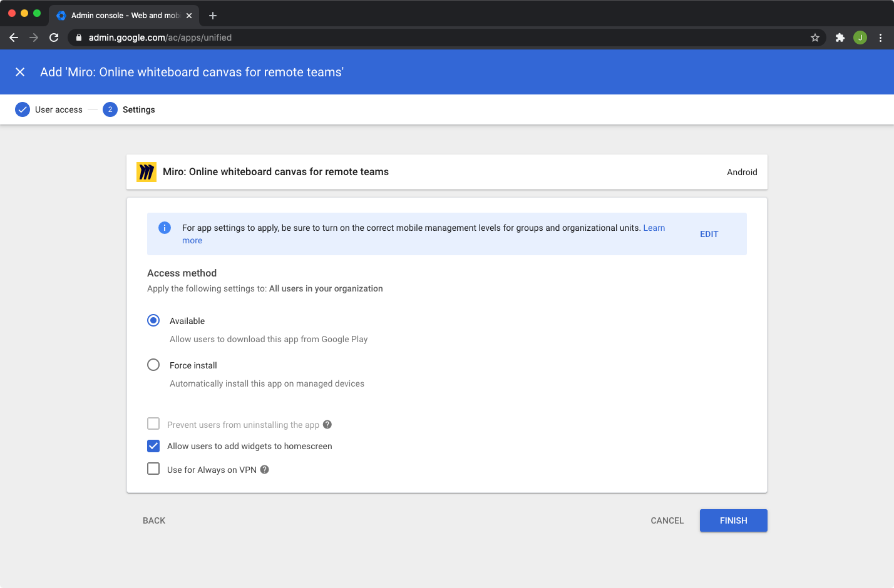
Task: Click the FINISH button
Action: point(734,520)
